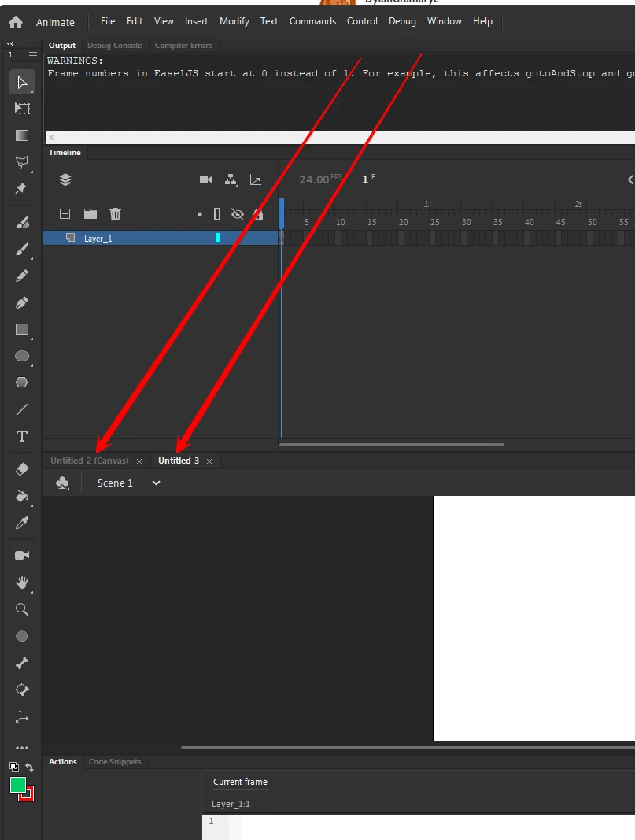Image resolution: width=635 pixels, height=840 pixels.
Task: Select the Bone tool
Action: tap(22, 663)
